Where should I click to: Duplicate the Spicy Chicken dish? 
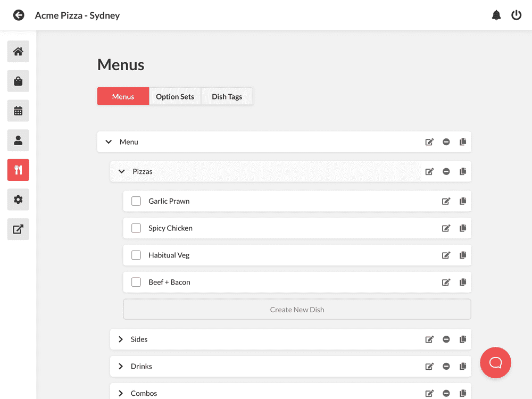tap(463, 228)
